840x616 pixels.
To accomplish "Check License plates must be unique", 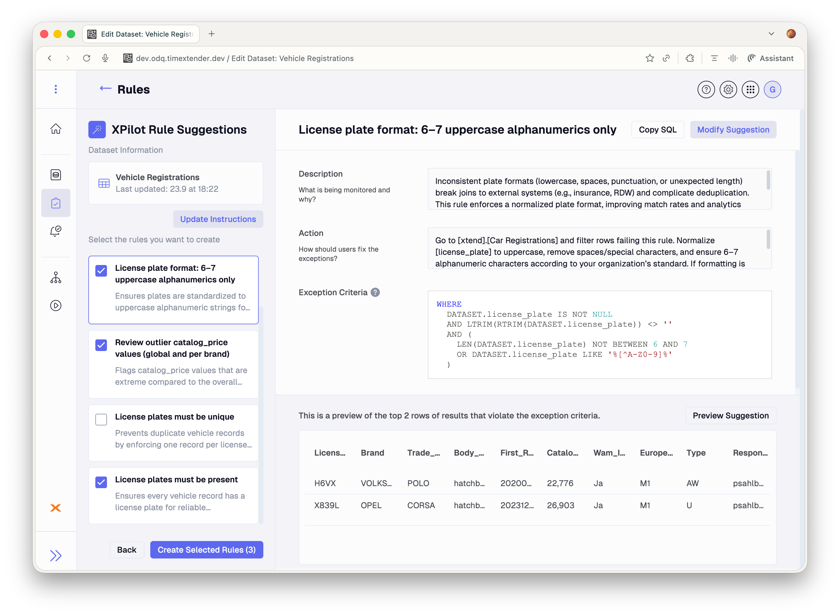I will 101,420.
